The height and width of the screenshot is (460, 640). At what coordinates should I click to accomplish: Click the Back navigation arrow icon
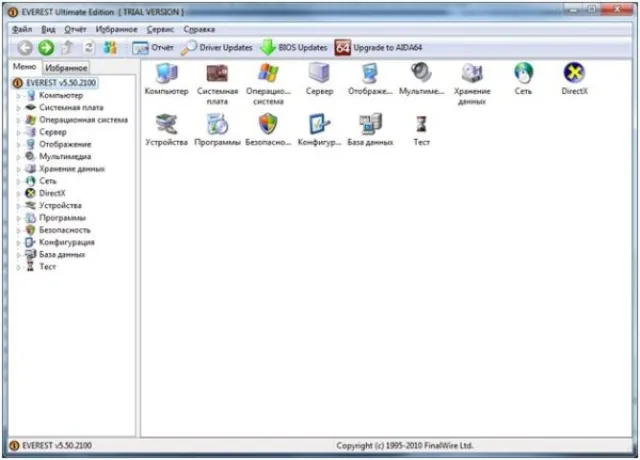coord(25,48)
